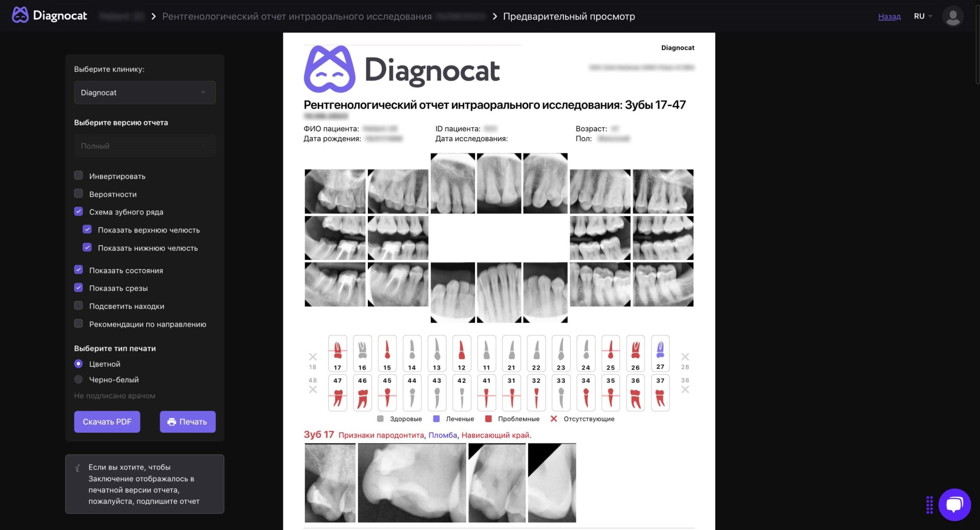
Task: Click purple Леченые legend swatch
Action: (x=436, y=419)
